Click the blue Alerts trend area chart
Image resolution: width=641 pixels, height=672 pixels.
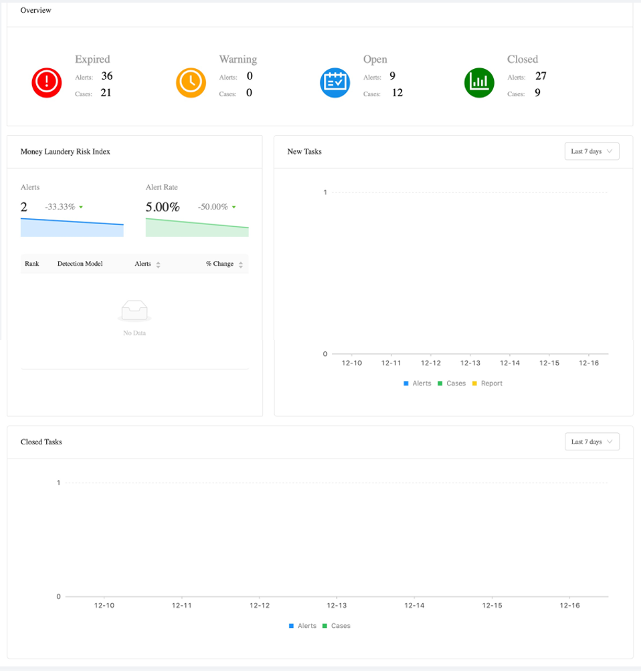coord(72,228)
